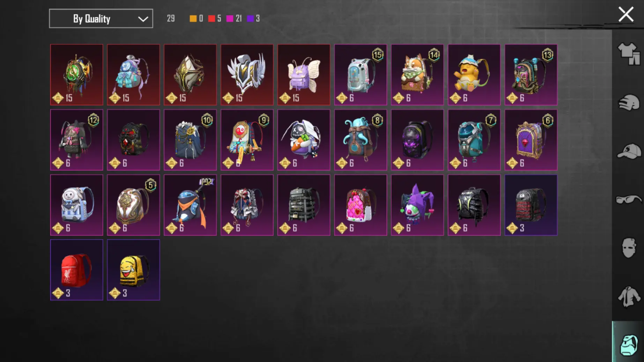This screenshot has width=644, height=362.
Task: Expand the By Quality sorting dropdown
Action: 101,19
